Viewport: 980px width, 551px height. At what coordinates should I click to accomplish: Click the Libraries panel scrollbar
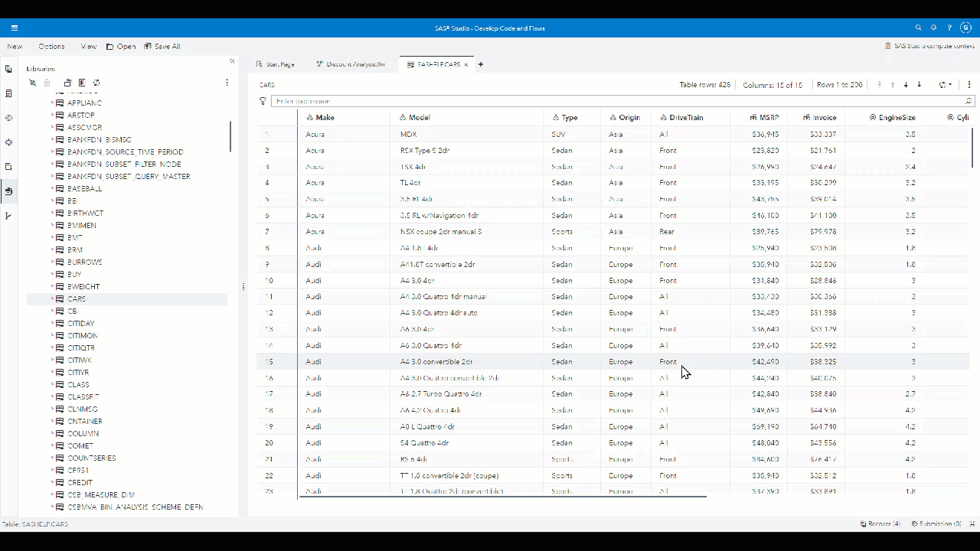click(x=230, y=138)
